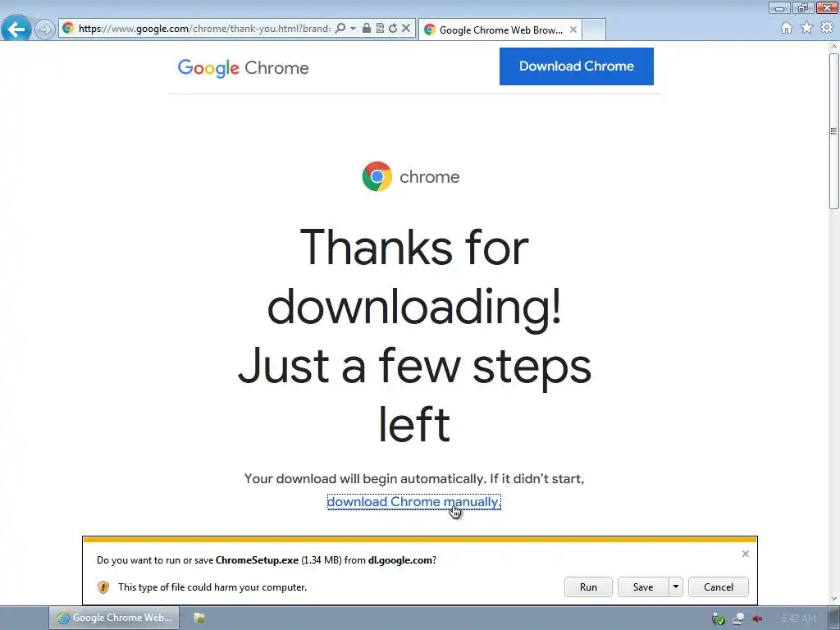840x630 pixels.
Task: Close the Google Chrome Web Browser tab
Action: 573,30
